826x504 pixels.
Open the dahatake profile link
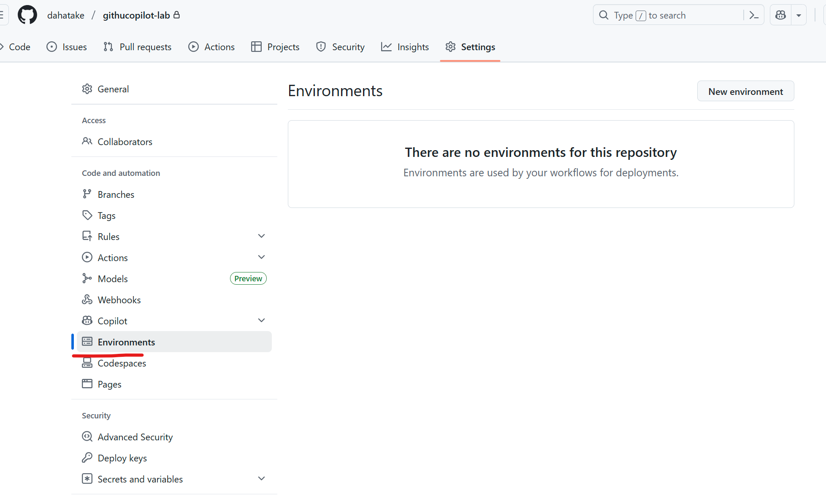coord(66,15)
